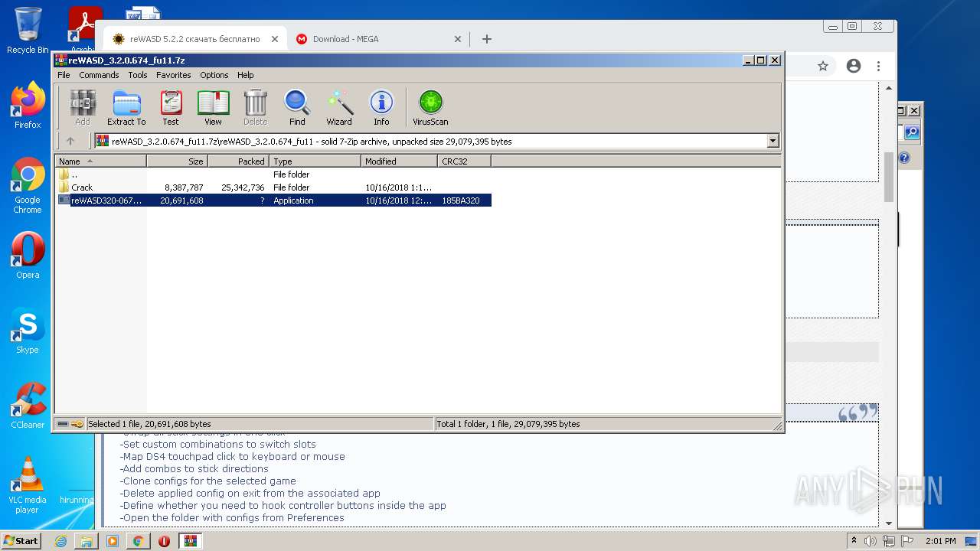Select the parent folder '..' row

(x=273, y=174)
